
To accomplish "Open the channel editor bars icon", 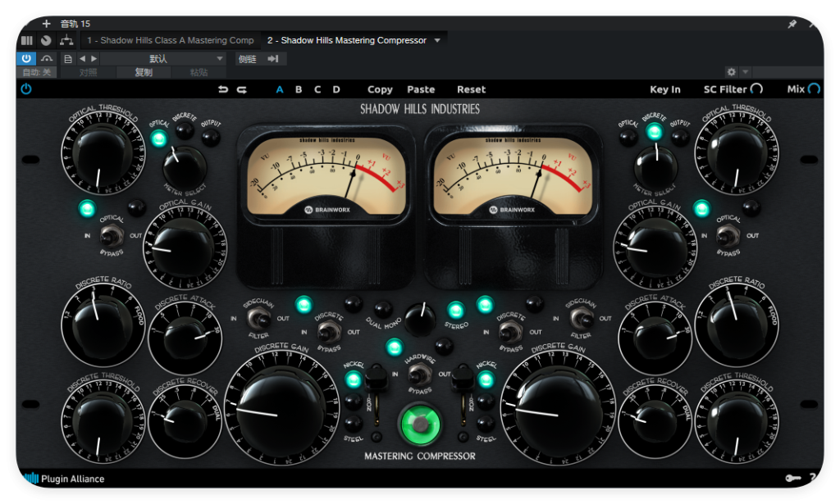I will (27, 40).
